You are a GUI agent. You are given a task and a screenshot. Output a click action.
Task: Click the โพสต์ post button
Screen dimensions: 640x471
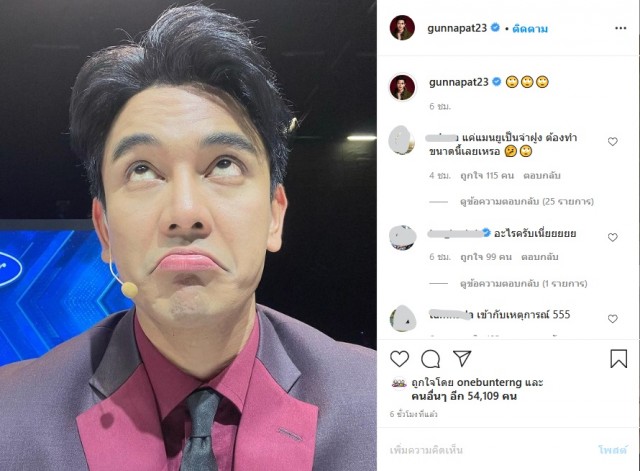pos(612,450)
